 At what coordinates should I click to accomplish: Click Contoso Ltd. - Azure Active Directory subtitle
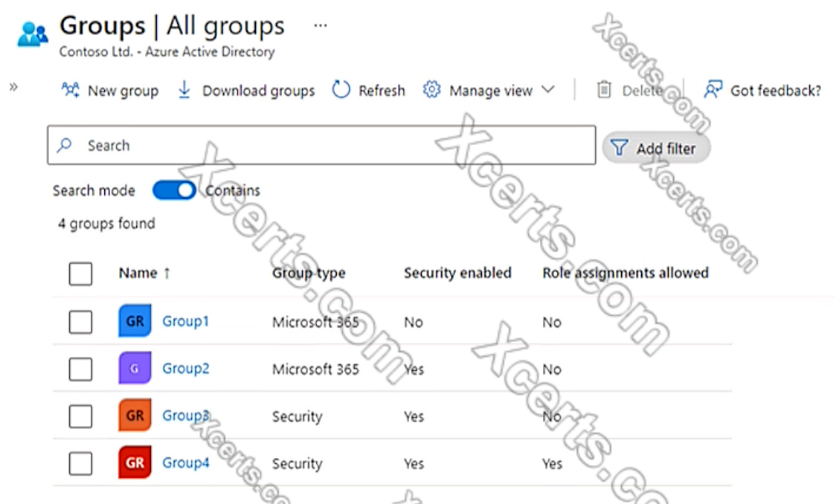167,52
